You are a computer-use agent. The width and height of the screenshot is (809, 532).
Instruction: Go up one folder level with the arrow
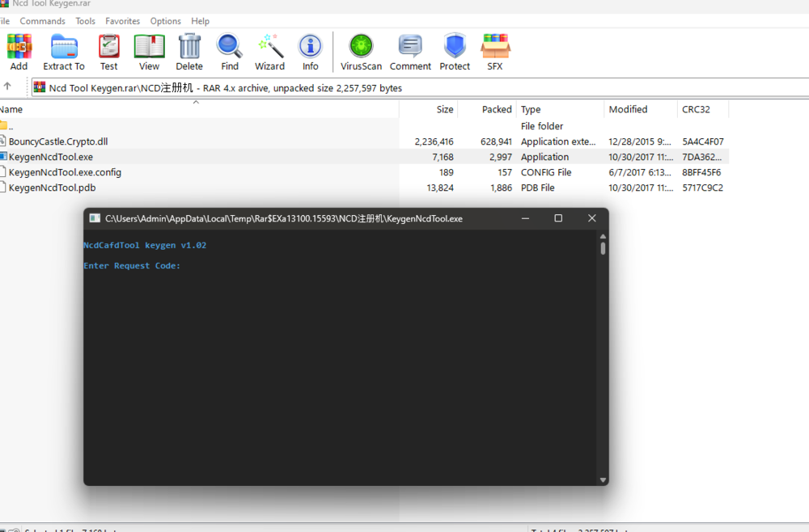pos(9,87)
